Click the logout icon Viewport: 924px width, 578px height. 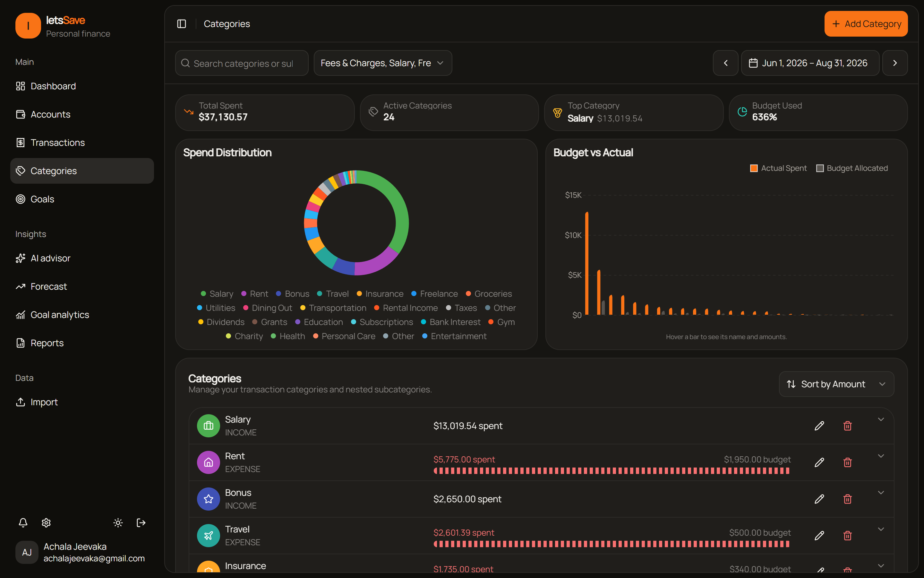(141, 522)
